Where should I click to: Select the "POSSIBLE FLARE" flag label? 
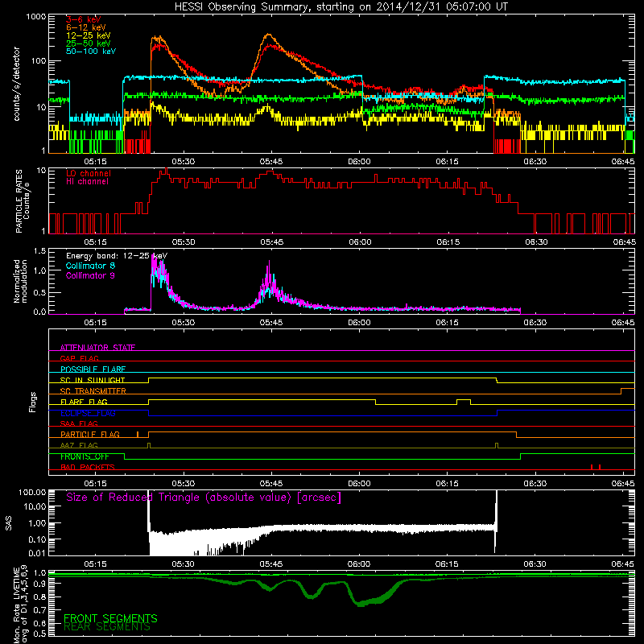coord(93,369)
